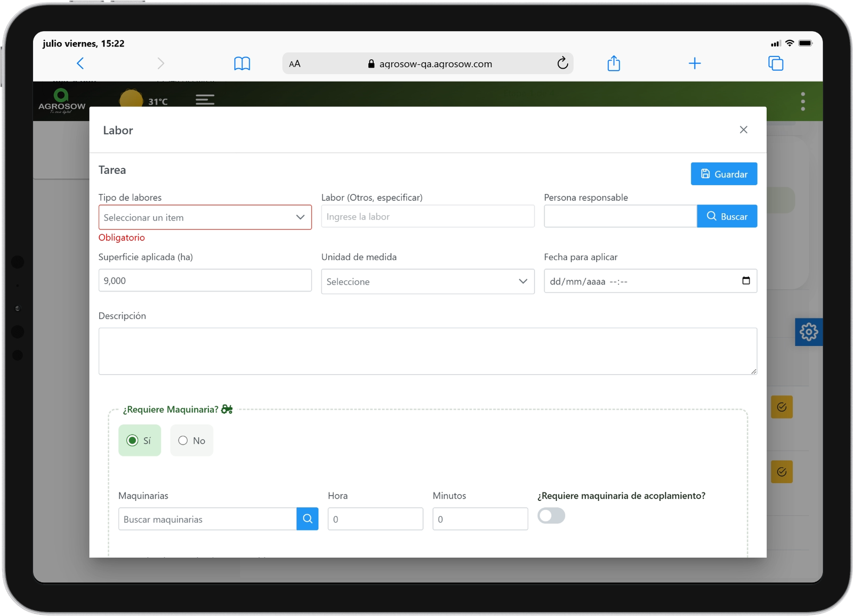Viewport: 853px width, 616px height.
Task: Click the Hora input field
Action: (375, 519)
